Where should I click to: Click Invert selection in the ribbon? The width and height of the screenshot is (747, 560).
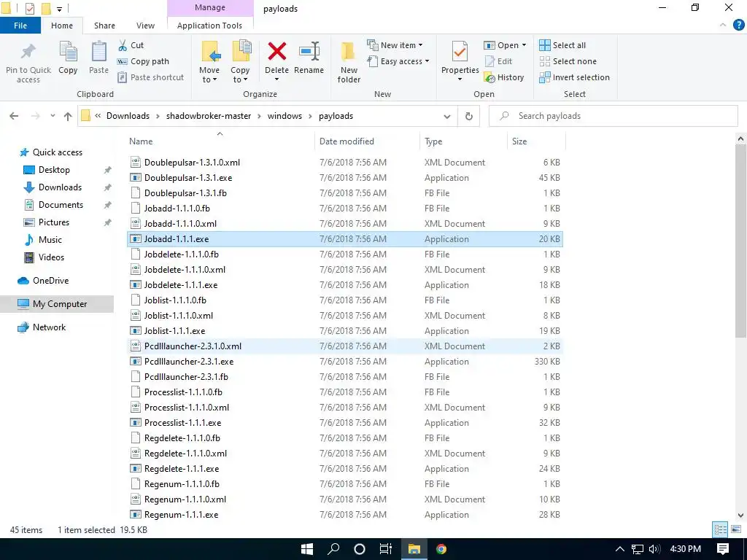tap(574, 77)
